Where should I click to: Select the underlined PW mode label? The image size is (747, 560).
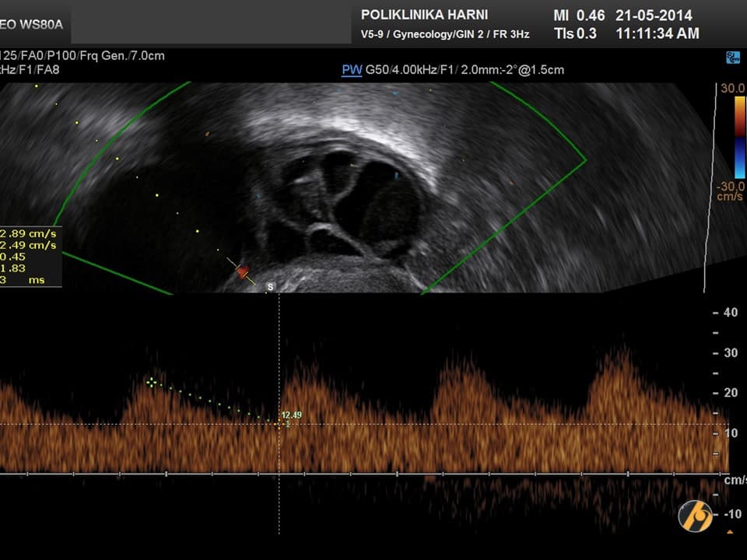pyautogui.click(x=352, y=70)
